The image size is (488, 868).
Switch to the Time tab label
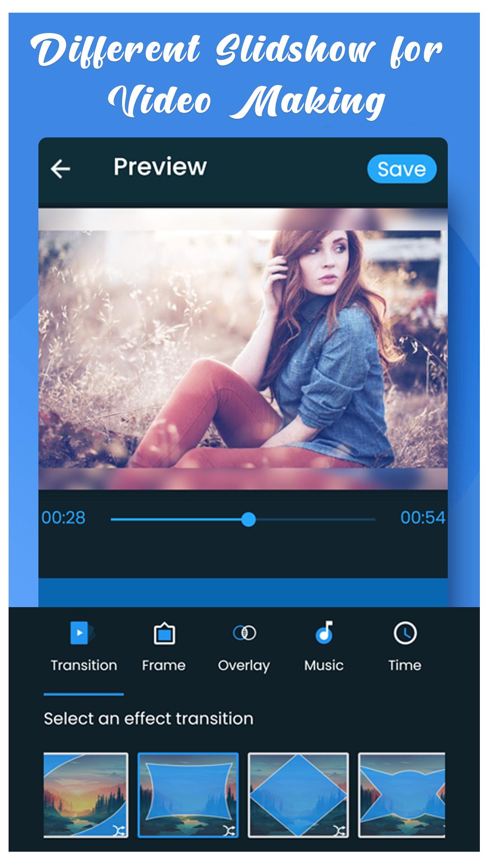tap(405, 665)
